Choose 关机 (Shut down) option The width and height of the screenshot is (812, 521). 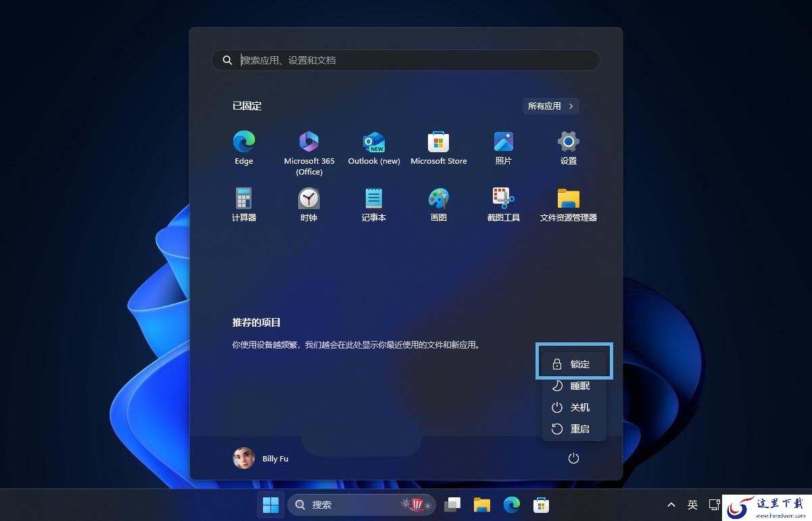click(x=574, y=407)
